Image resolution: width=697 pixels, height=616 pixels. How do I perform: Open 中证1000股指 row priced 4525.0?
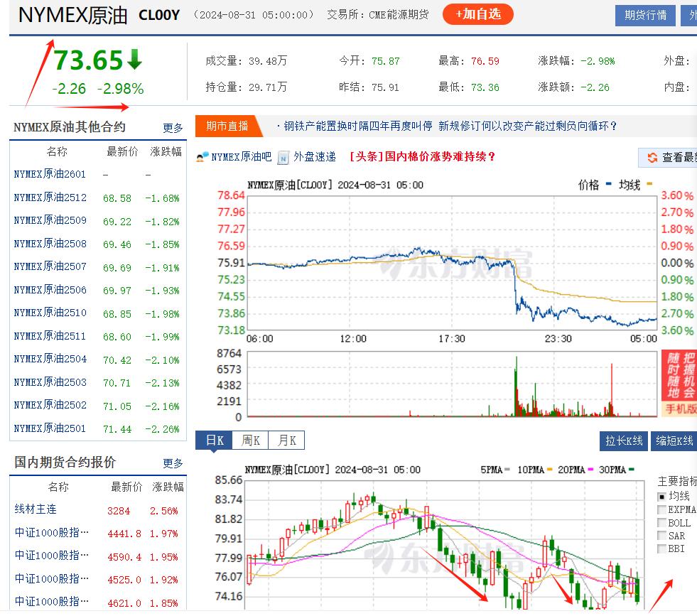52,578
